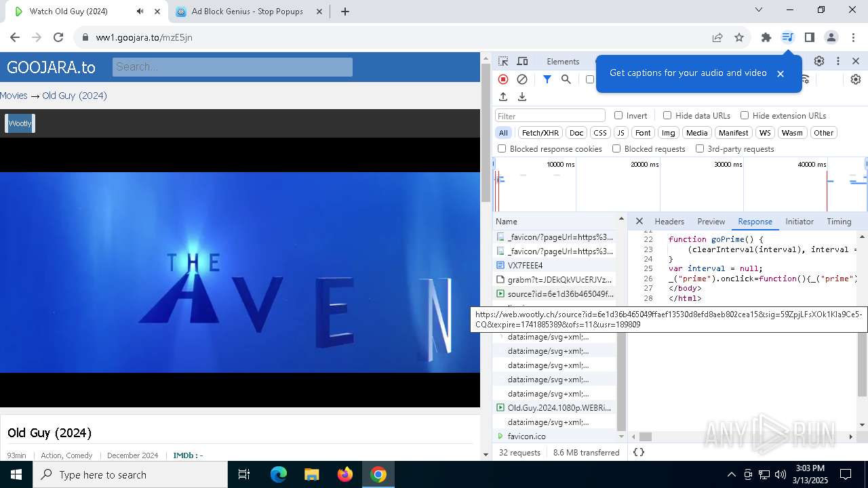The image size is (868, 488).
Task: Open a new Chrome tab
Action: 345,12
